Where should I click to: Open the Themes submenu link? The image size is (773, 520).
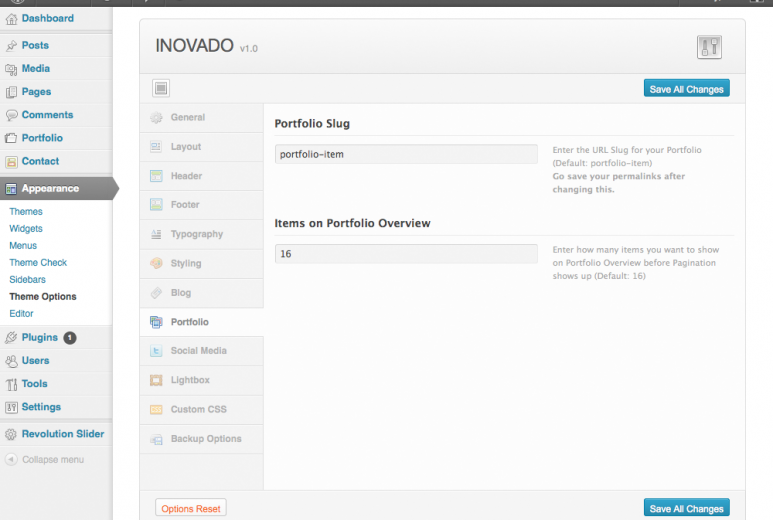click(26, 211)
